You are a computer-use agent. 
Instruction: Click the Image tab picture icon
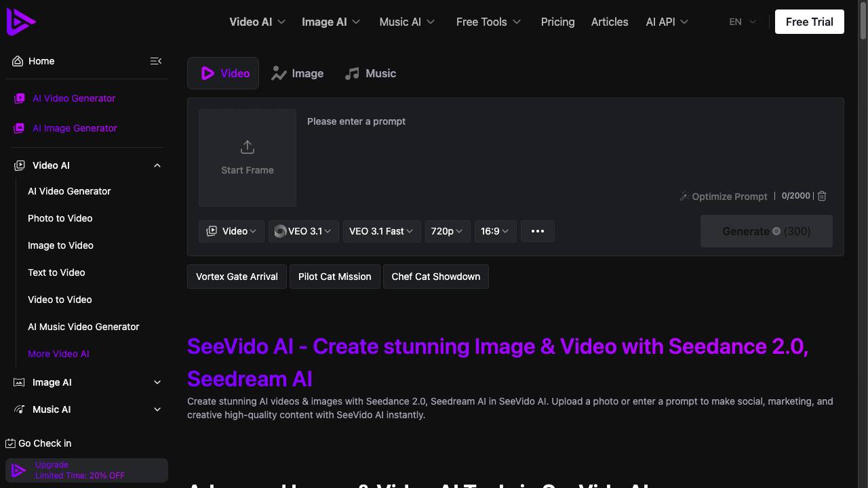coord(279,73)
